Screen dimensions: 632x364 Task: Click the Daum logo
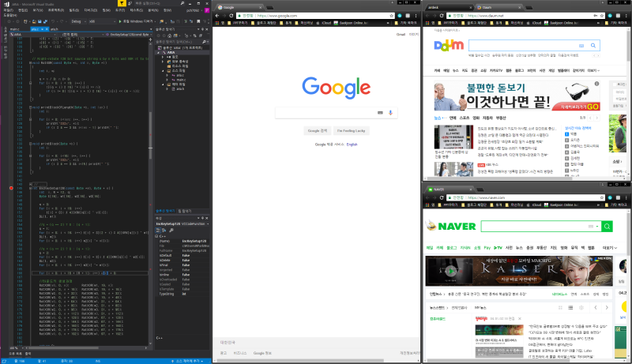coord(449,46)
